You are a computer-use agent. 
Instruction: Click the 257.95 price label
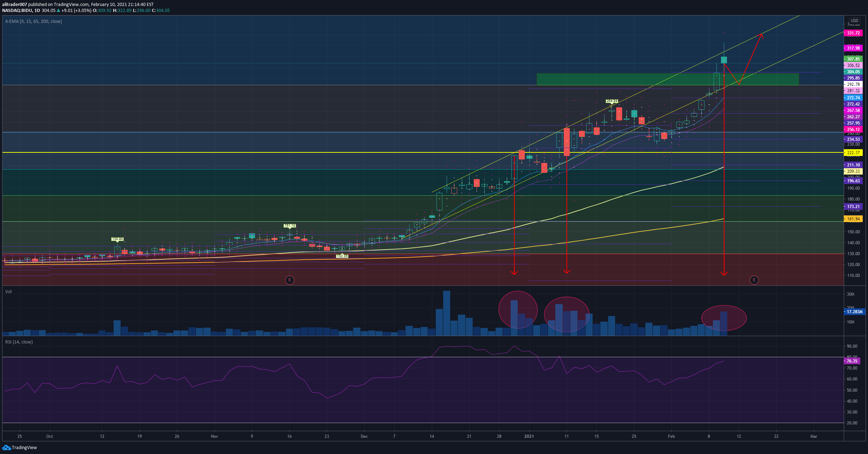click(853, 123)
